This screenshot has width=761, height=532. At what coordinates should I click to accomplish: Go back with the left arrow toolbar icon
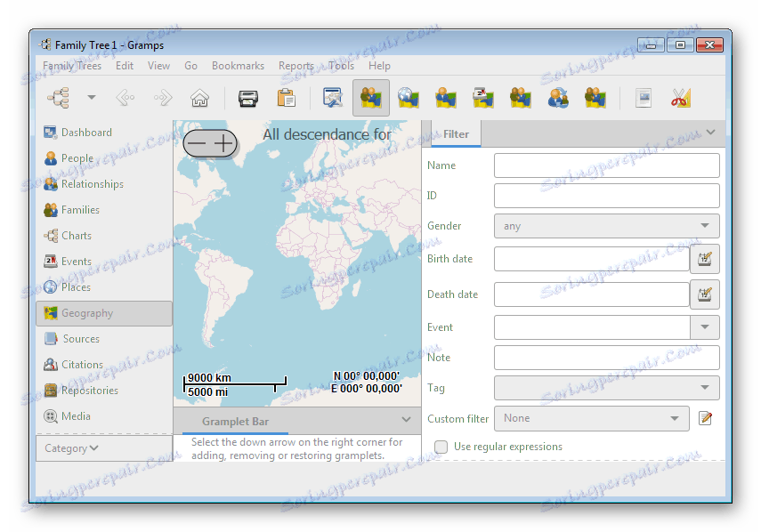coord(125,98)
